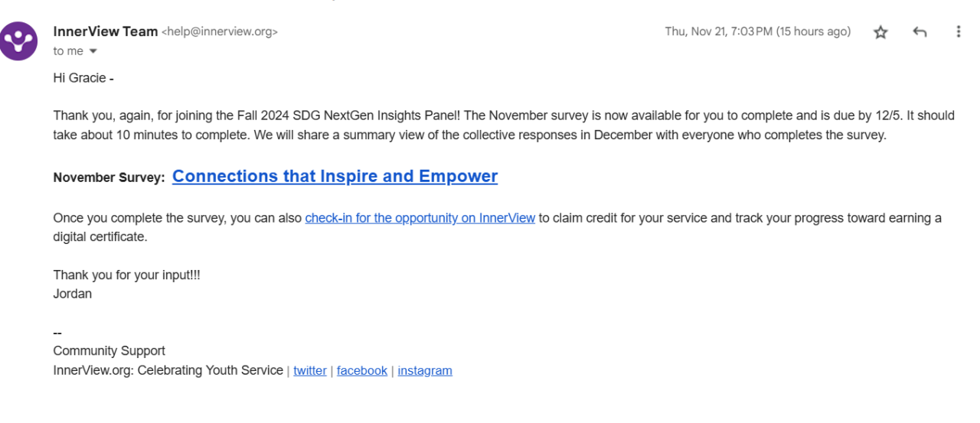Open the Connections that Inspire and Empower survey
This screenshot has width=980, height=423.
pyautogui.click(x=335, y=177)
